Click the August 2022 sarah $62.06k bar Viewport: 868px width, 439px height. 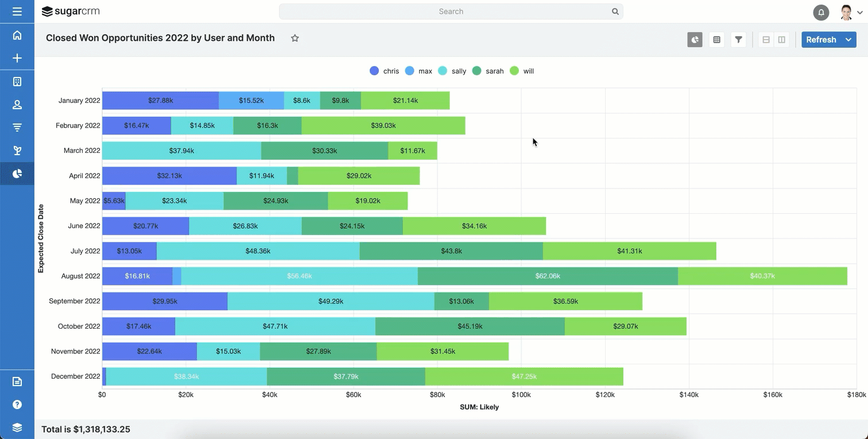[548, 276]
